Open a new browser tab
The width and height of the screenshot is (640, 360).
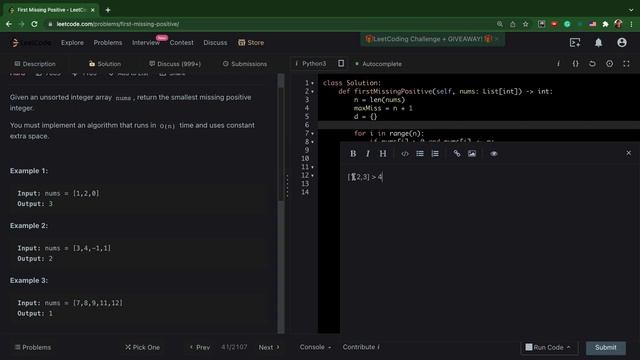pos(108,10)
